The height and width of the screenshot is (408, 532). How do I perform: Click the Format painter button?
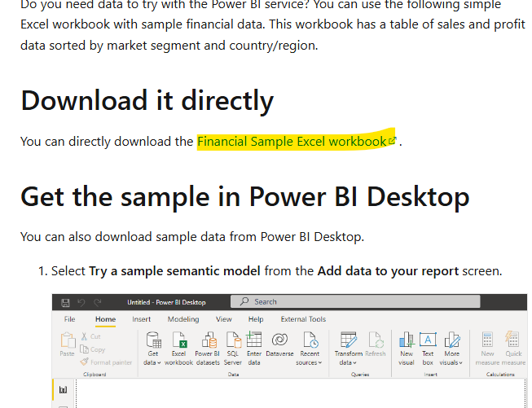106,362
